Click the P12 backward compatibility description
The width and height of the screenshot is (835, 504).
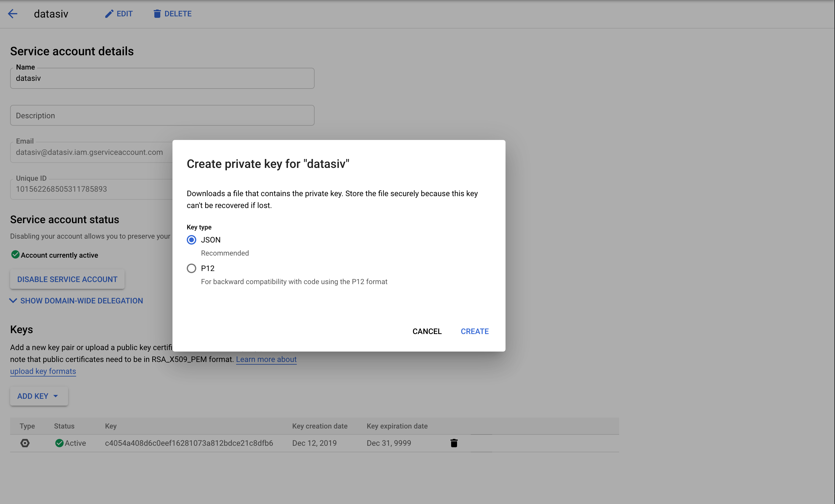click(x=294, y=282)
